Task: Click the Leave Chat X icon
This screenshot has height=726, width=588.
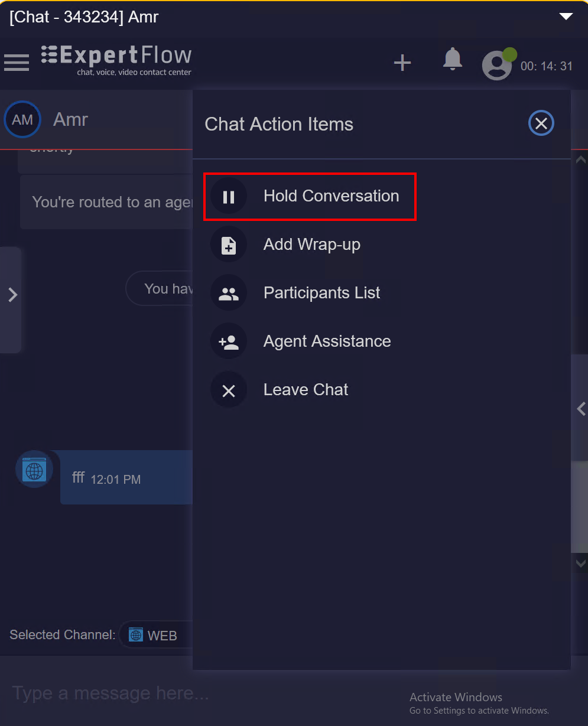Action: coord(229,390)
